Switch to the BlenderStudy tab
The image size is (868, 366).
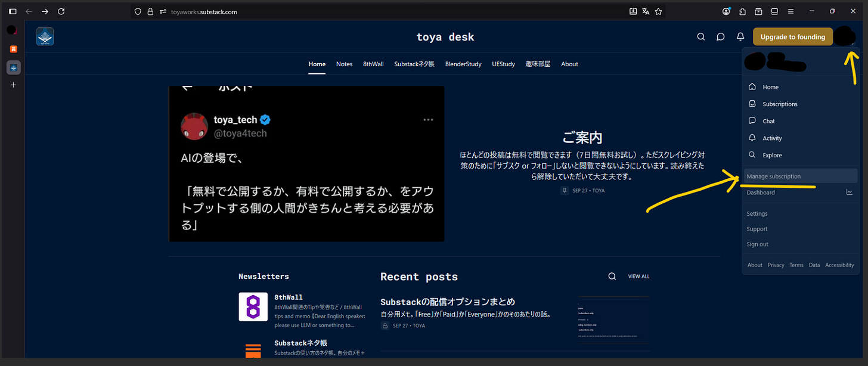click(463, 64)
